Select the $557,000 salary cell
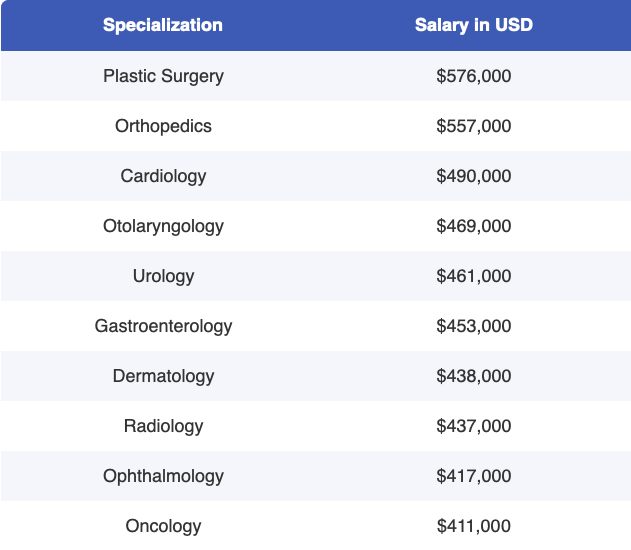The height and width of the screenshot is (550, 631). pyautogui.click(x=474, y=126)
